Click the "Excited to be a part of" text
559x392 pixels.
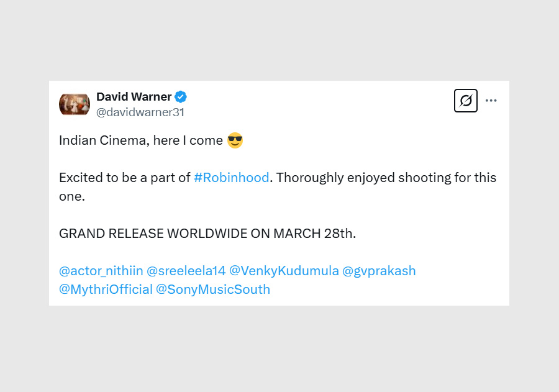pos(124,178)
